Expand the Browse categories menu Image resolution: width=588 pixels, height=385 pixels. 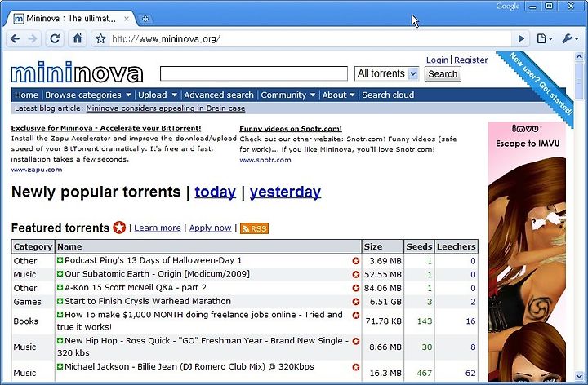pyautogui.click(x=88, y=95)
